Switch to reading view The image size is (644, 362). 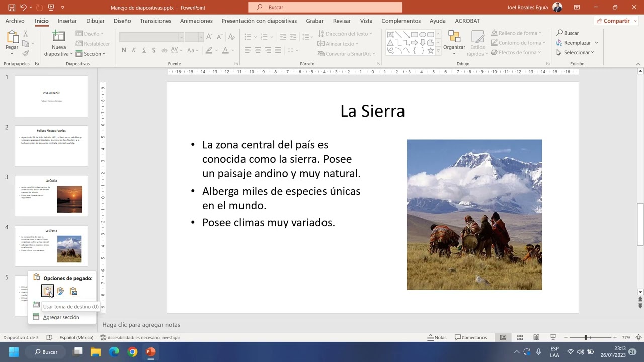point(536,337)
